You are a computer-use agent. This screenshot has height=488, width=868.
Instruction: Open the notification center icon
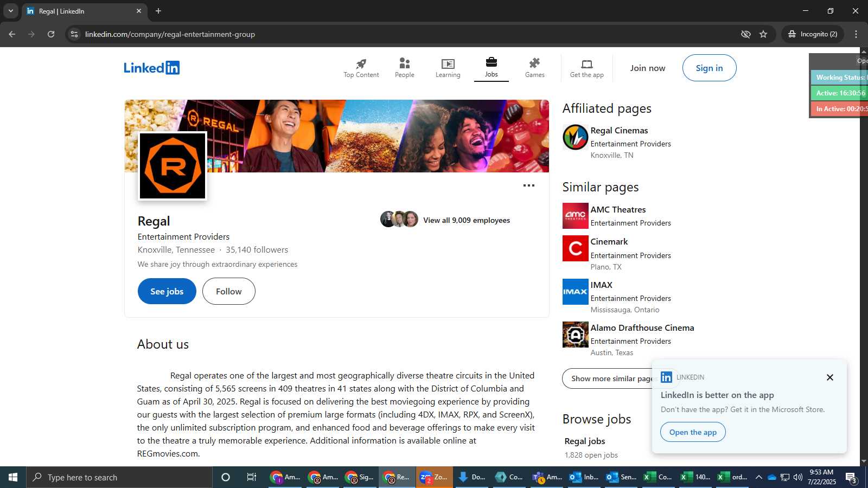851,478
